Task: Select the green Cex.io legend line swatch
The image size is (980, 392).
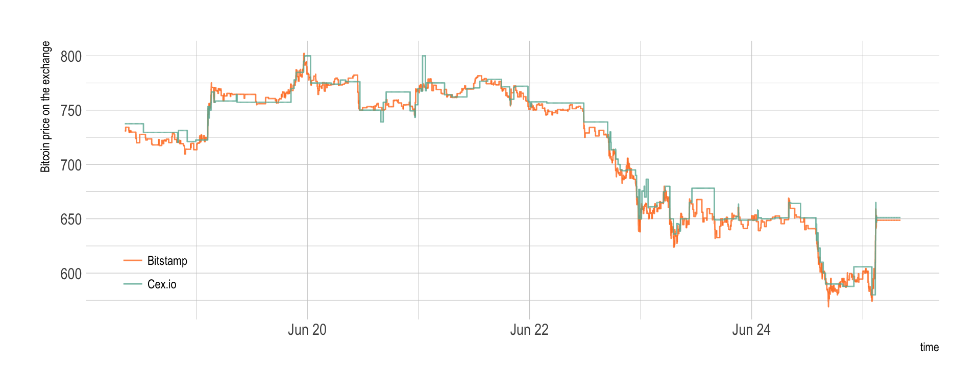Action: (x=133, y=284)
